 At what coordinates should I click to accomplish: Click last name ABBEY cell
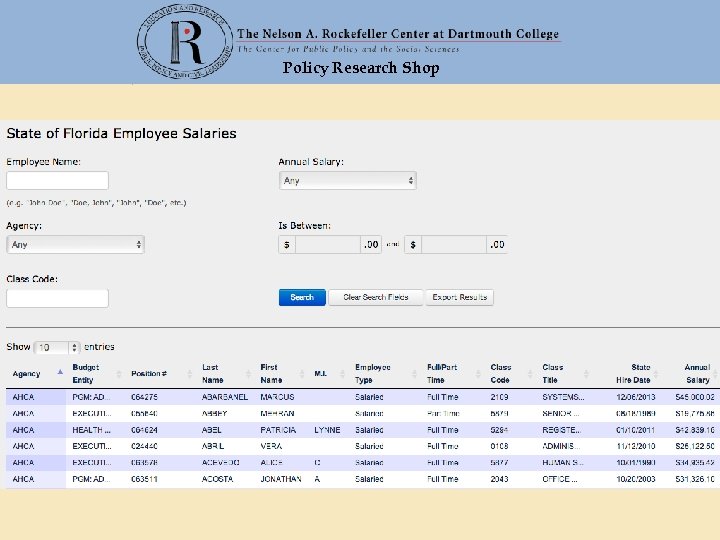tap(214, 414)
